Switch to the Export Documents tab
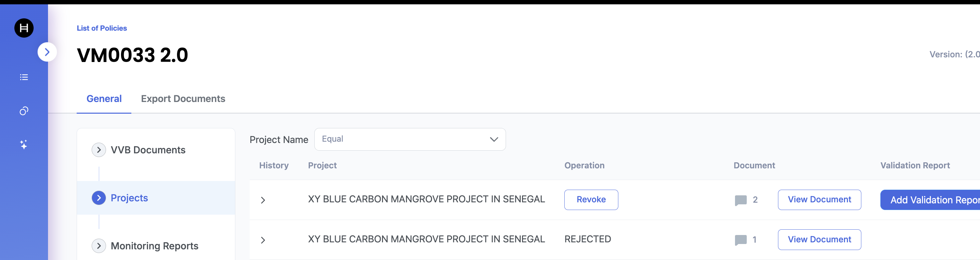This screenshot has height=260, width=980. tap(183, 99)
